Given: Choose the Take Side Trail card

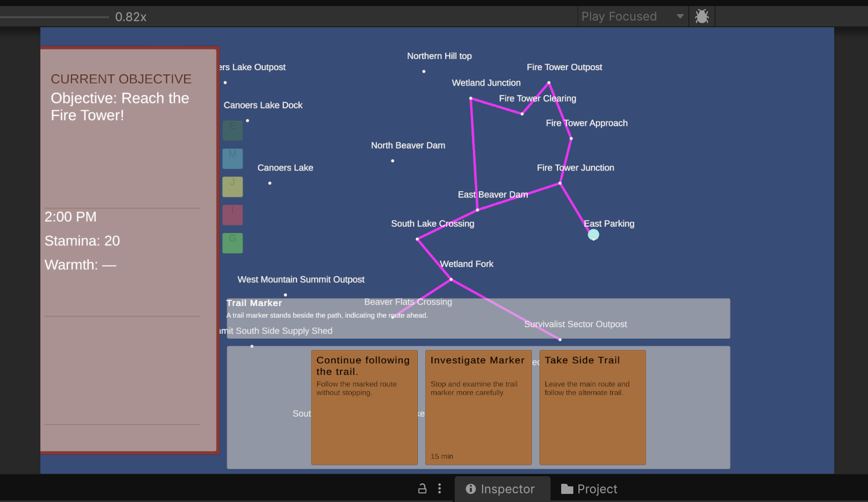Looking at the screenshot, I should click(592, 407).
